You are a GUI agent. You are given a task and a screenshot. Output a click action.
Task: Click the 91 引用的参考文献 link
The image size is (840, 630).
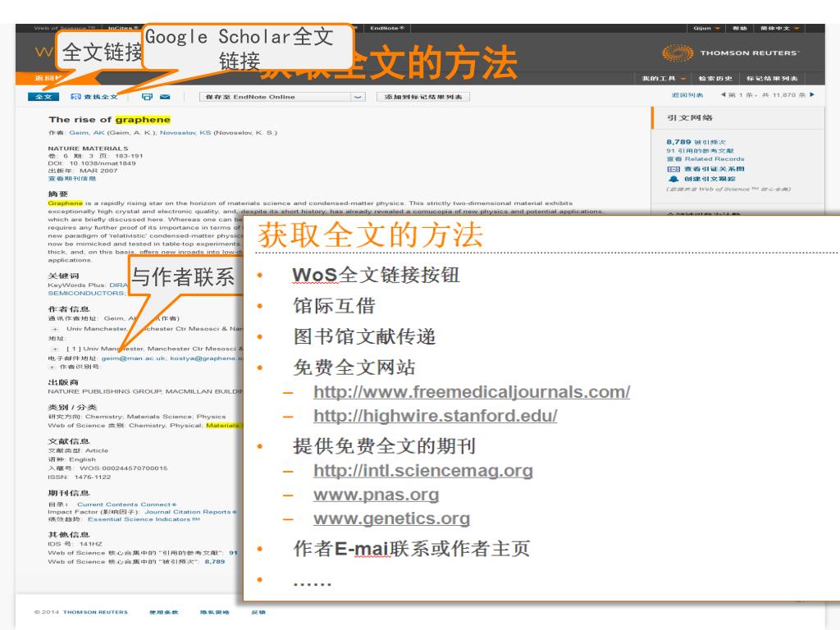(x=700, y=151)
